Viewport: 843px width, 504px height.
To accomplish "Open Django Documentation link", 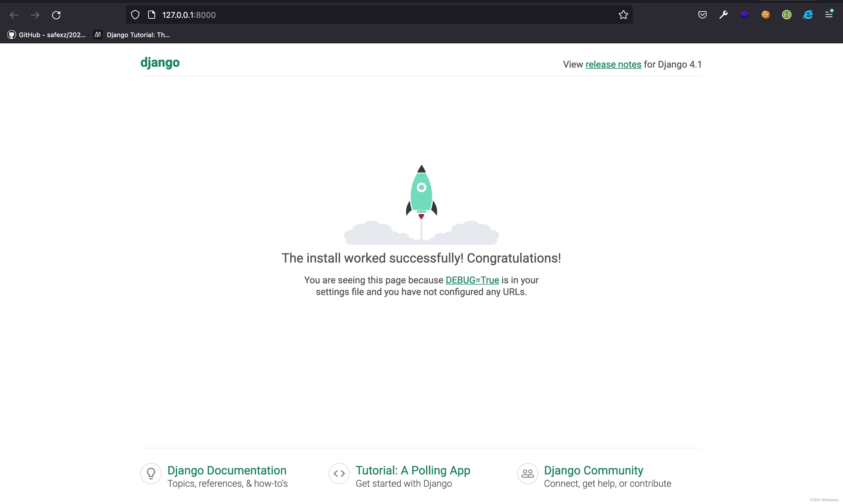I will point(227,470).
